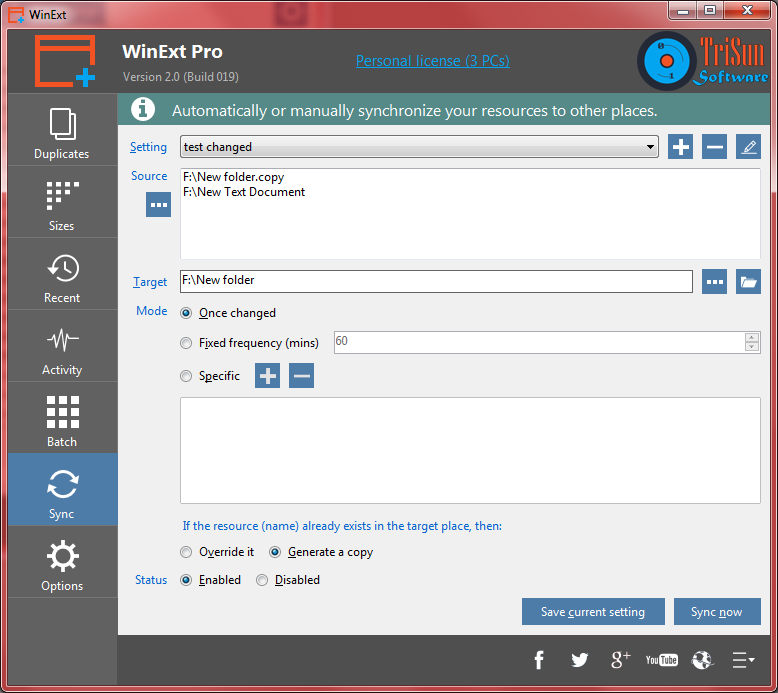The height and width of the screenshot is (693, 778).
Task: Switch to the Sync section
Action: coord(63,490)
